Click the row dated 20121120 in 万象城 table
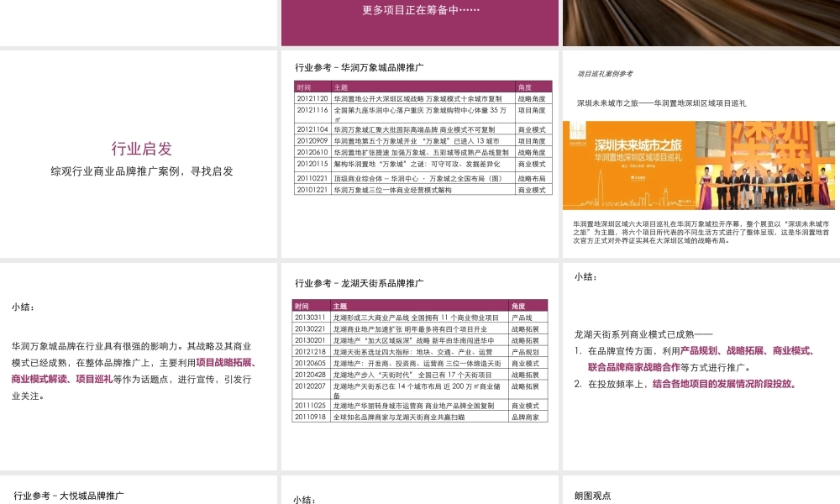The image size is (840, 504). (423, 98)
